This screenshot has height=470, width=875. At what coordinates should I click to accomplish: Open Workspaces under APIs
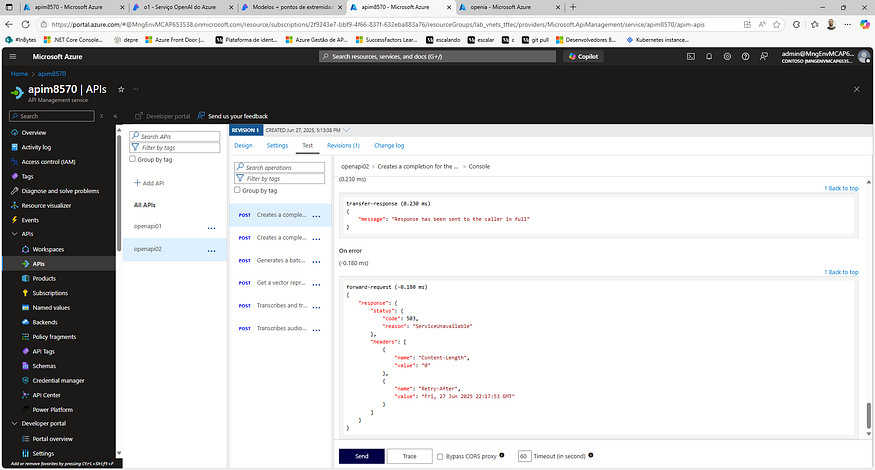coord(48,250)
